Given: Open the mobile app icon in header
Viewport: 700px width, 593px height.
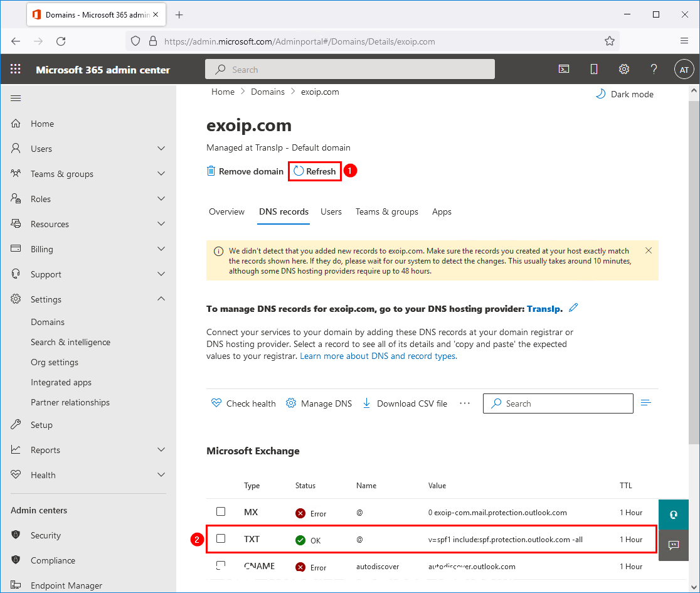Looking at the screenshot, I should click(594, 69).
